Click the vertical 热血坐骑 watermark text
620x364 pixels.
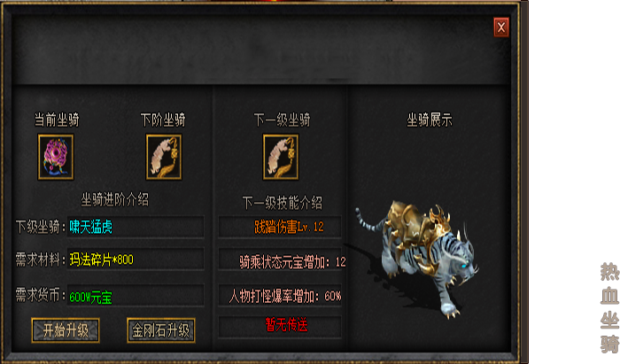click(x=609, y=307)
